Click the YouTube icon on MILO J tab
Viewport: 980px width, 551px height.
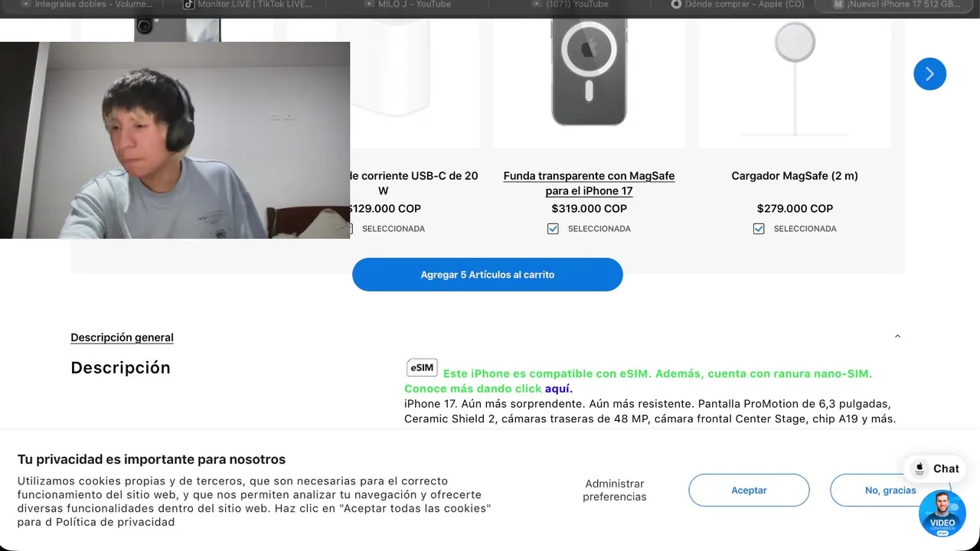(x=370, y=5)
